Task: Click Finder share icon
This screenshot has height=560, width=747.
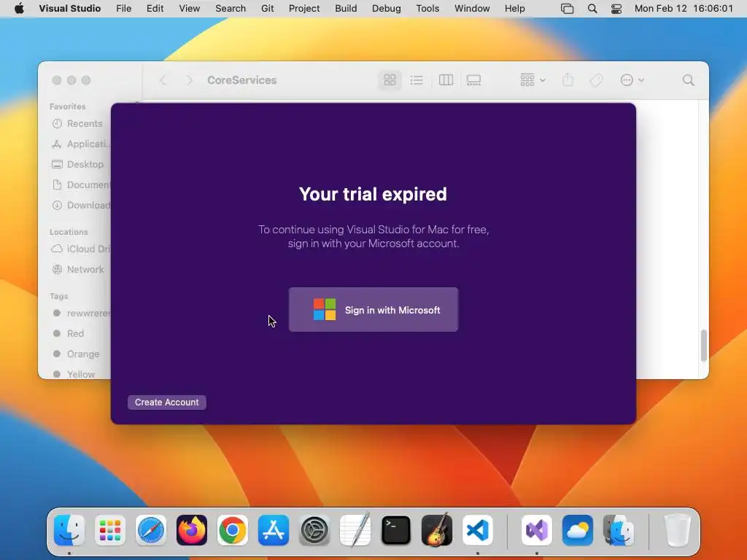Action: pos(568,80)
